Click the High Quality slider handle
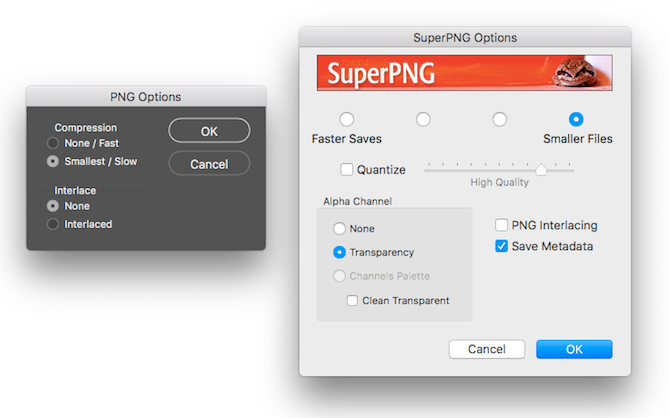This screenshot has height=418, width=670. point(541,169)
